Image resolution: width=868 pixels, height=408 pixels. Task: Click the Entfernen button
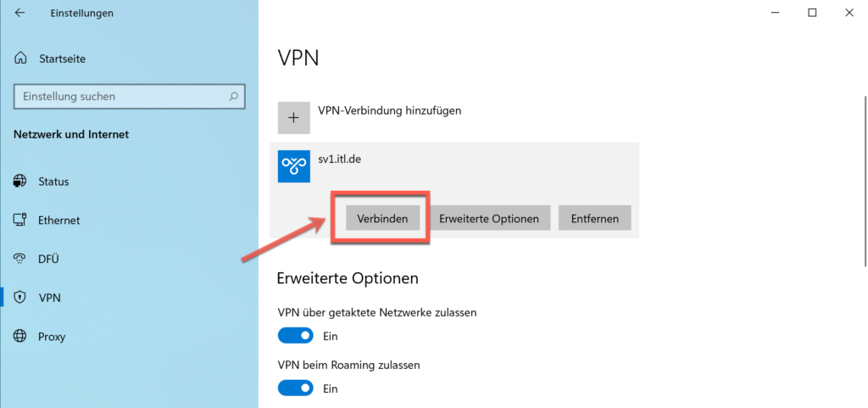click(594, 218)
